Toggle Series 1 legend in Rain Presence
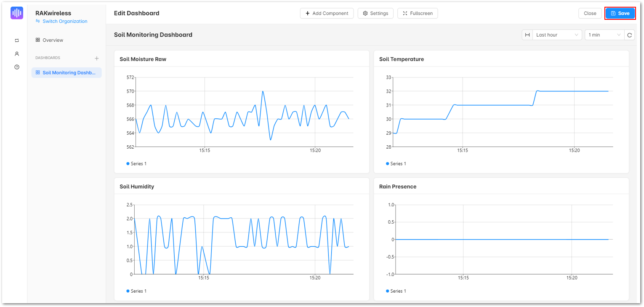 [x=396, y=291]
